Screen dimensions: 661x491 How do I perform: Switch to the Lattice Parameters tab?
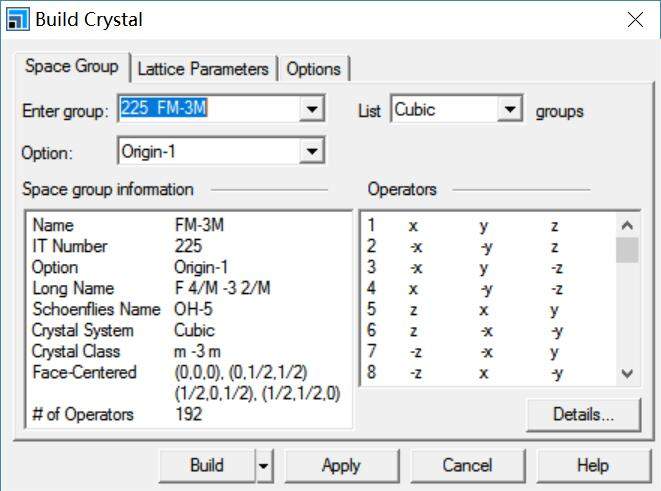(203, 69)
